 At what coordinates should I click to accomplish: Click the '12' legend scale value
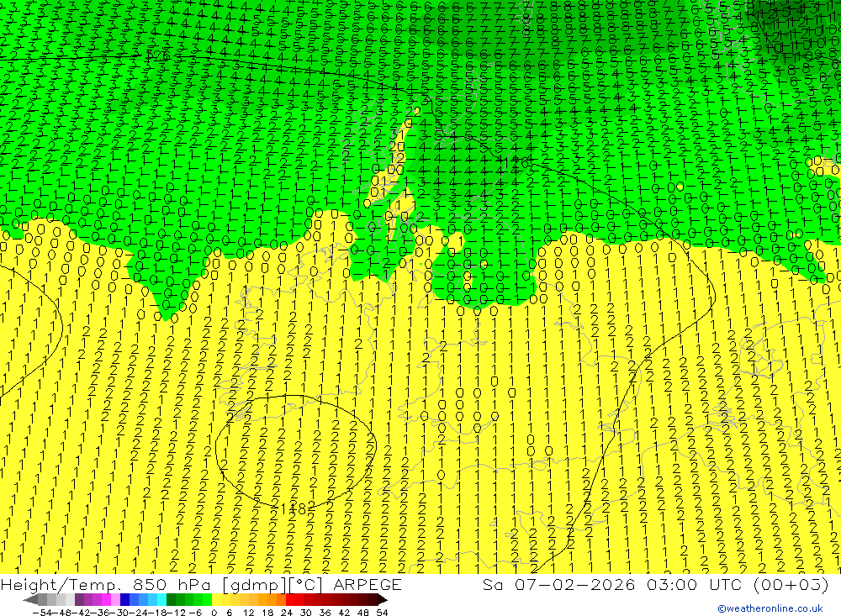pos(248,613)
